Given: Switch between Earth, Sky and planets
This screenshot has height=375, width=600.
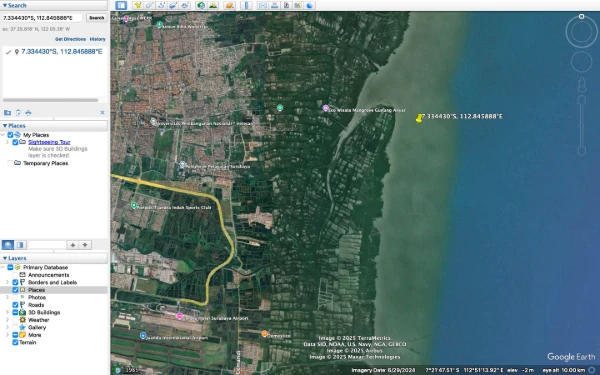Looking at the screenshot, I should pos(230,5).
